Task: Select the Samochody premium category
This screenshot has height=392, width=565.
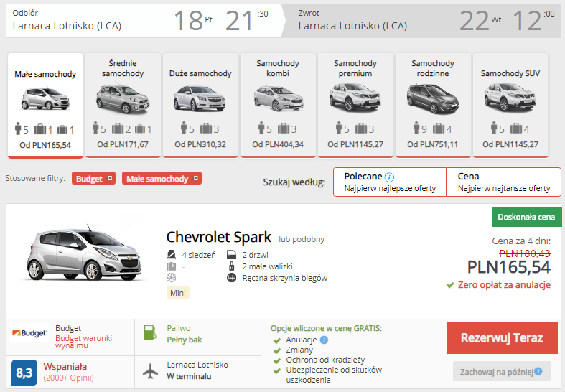Action: click(355, 106)
